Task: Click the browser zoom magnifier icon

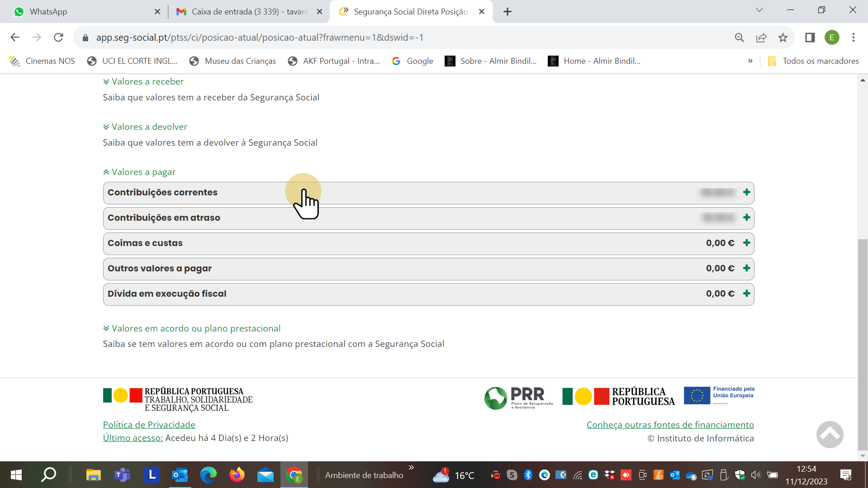Action: pyautogui.click(x=740, y=38)
